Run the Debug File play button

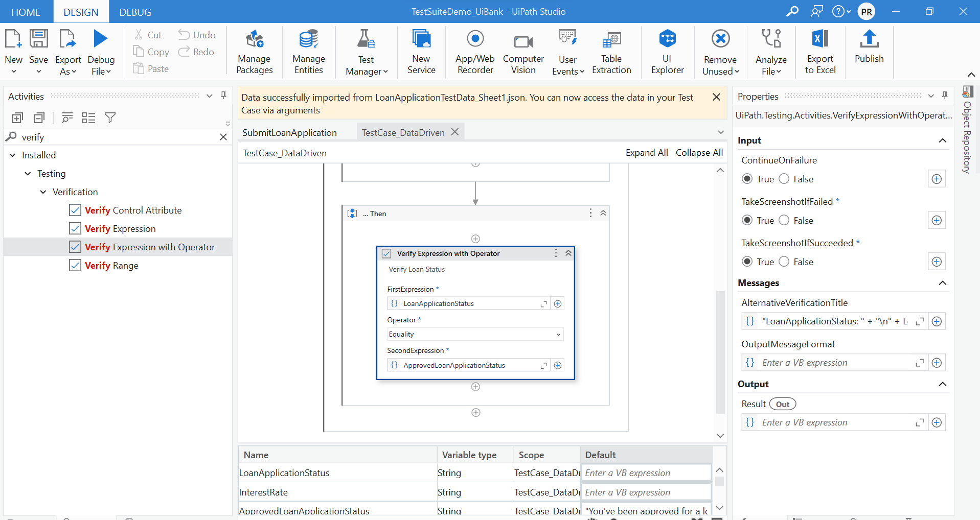click(101, 39)
